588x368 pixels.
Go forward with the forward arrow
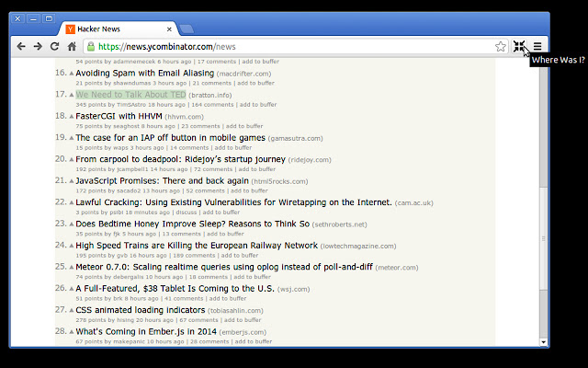(x=38, y=47)
